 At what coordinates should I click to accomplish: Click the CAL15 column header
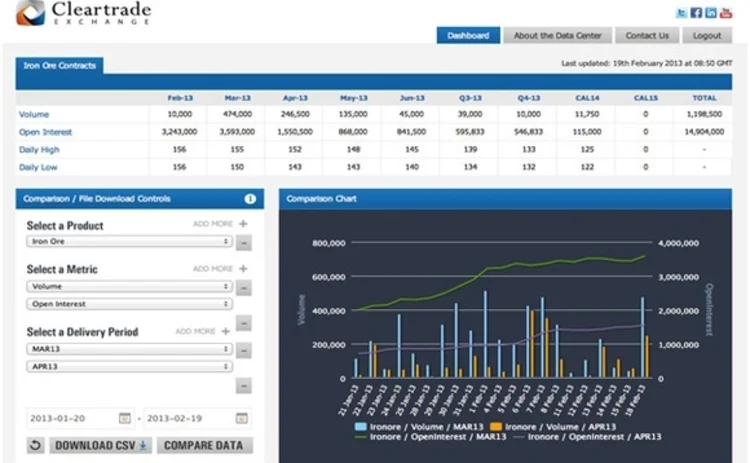(x=646, y=98)
